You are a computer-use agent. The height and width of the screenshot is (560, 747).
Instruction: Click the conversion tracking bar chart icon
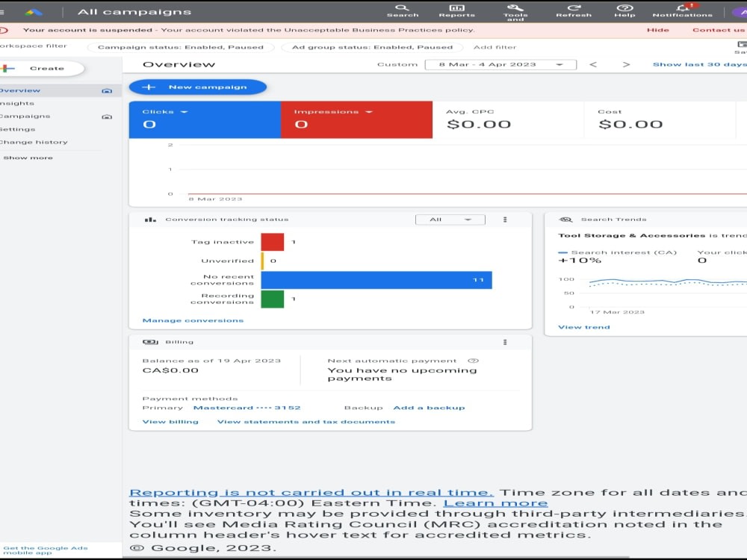click(150, 220)
